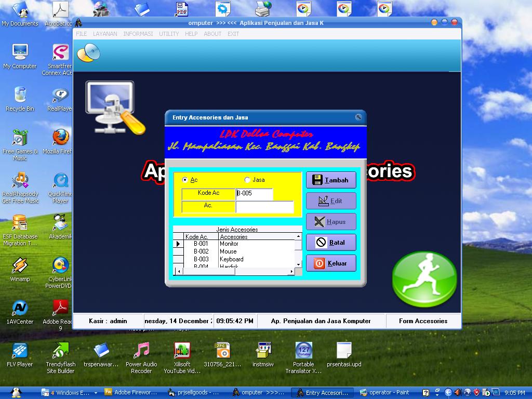The image size is (532, 399).
Task: Click the Hapus button
Action: click(331, 221)
